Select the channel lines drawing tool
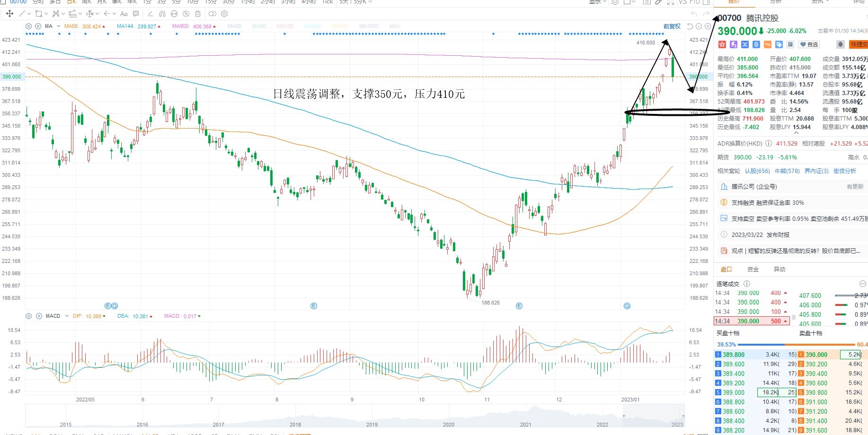Viewport: 868px width, 435px height. click(72, 14)
